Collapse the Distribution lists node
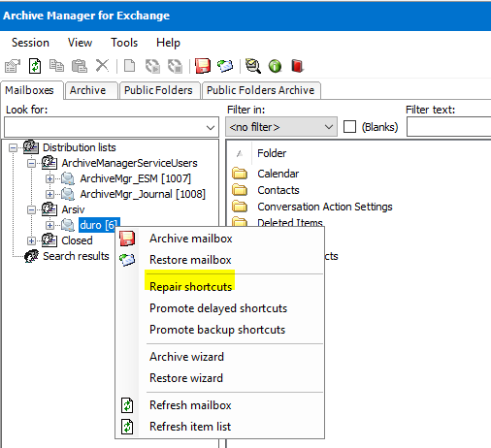This screenshot has width=491, height=448. (13, 147)
